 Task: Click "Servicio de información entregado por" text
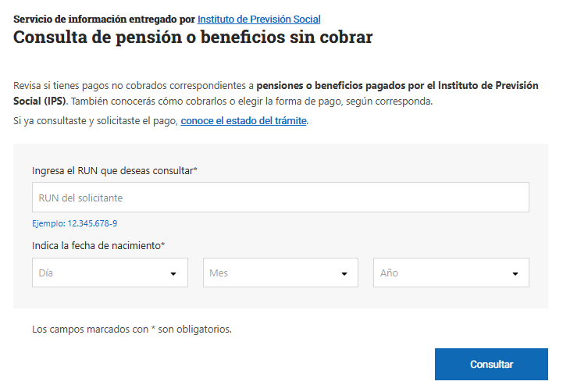click(104, 19)
